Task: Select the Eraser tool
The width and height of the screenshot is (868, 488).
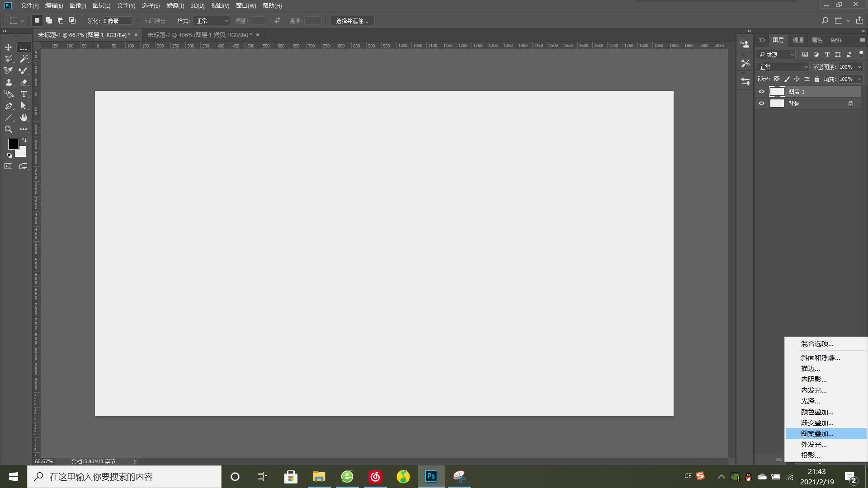Action: (x=24, y=82)
